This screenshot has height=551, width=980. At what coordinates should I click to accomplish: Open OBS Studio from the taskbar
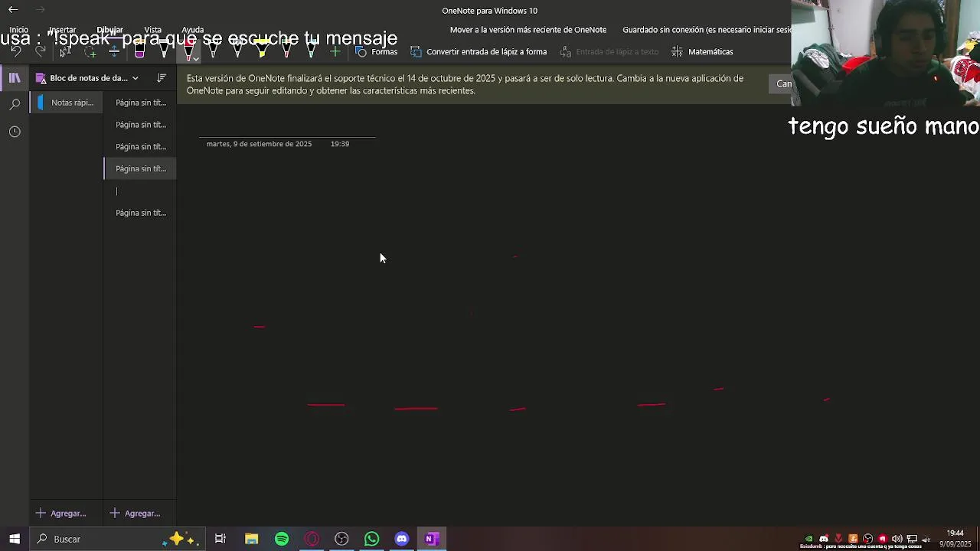(341, 539)
